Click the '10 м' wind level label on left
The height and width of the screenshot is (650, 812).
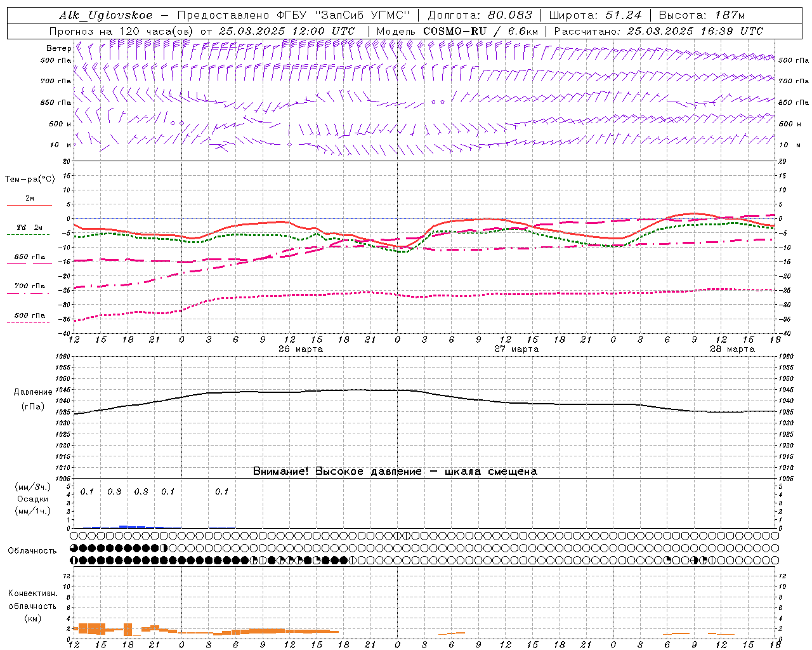61,145
